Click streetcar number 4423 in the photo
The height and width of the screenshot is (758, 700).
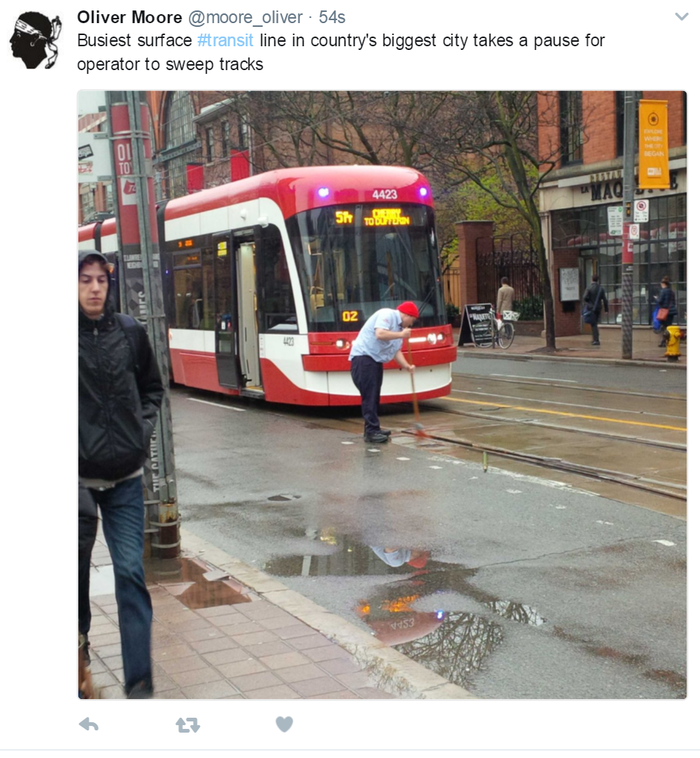384,194
